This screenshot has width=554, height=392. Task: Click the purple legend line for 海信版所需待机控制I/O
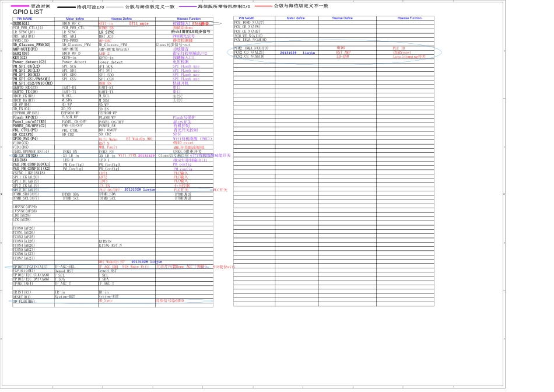[187, 6]
